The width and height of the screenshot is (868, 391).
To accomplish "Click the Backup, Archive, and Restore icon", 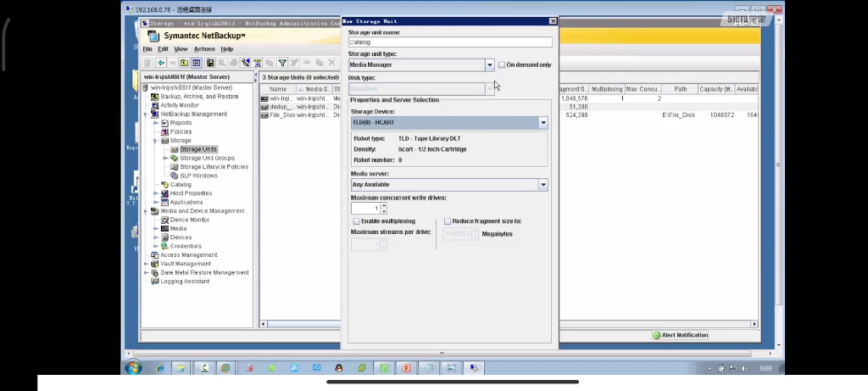I will [155, 97].
